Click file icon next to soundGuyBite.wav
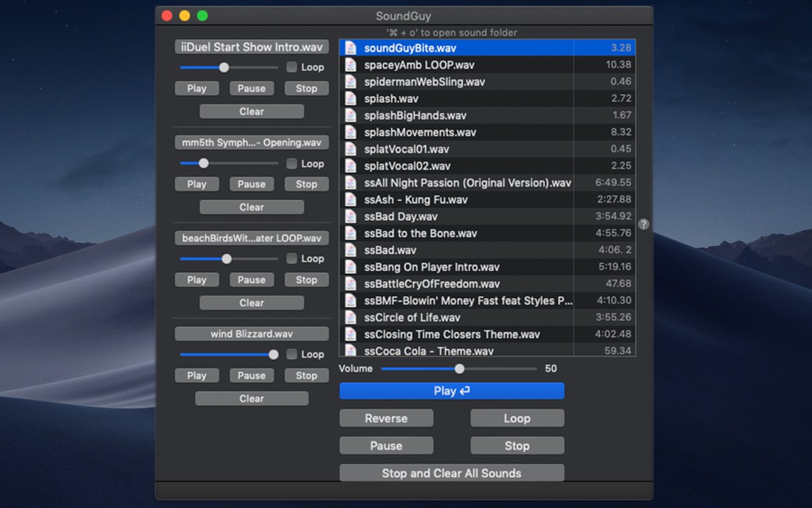The width and height of the screenshot is (812, 508). [x=351, y=48]
